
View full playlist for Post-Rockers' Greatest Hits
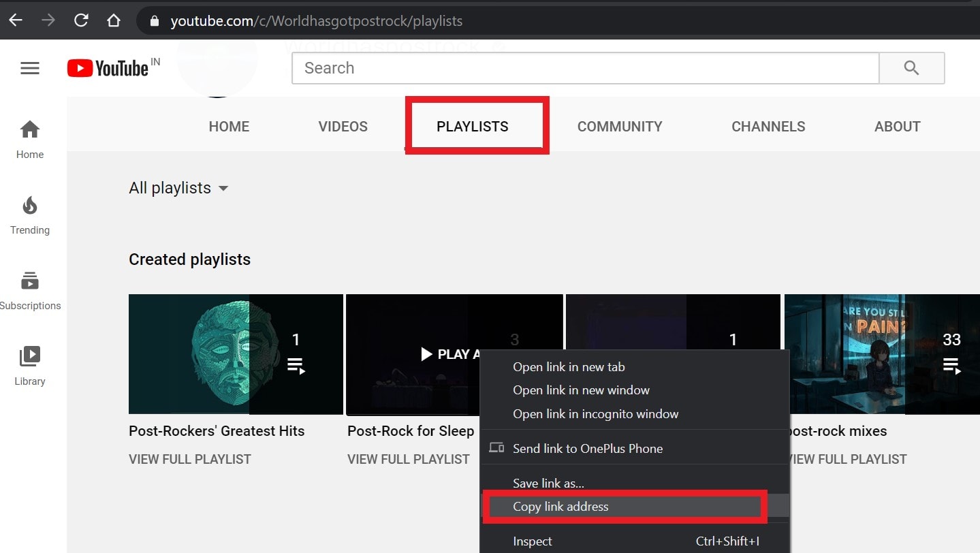pyautogui.click(x=190, y=459)
